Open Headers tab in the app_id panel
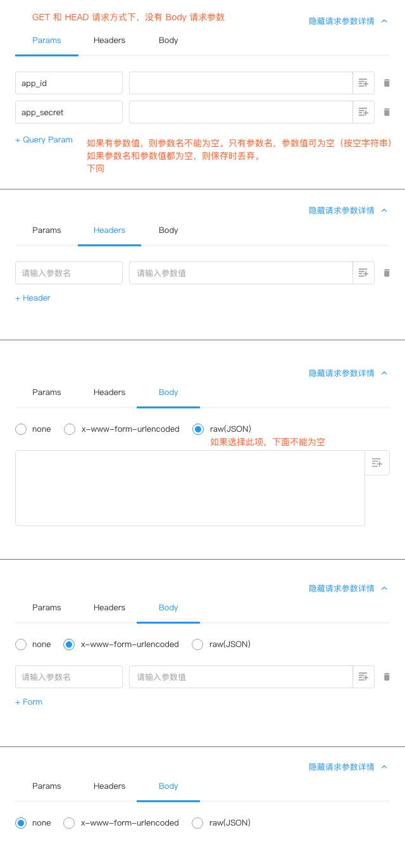 click(109, 41)
